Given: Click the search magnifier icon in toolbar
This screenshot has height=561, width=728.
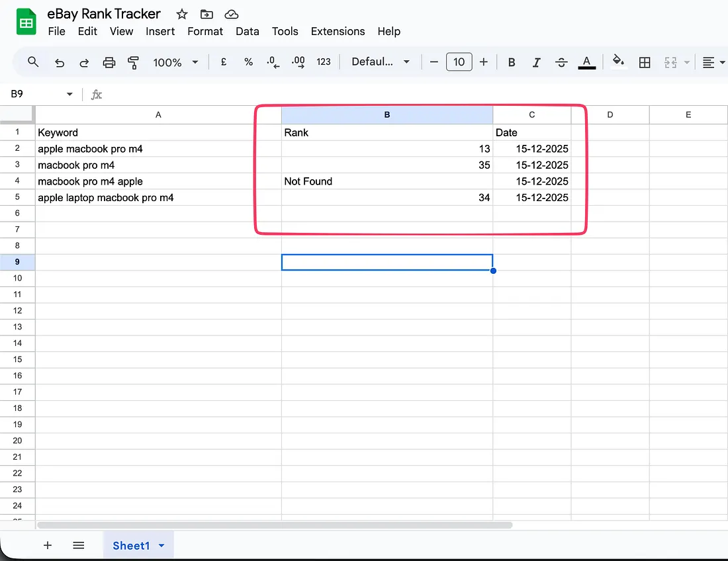Looking at the screenshot, I should coord(33,62).
